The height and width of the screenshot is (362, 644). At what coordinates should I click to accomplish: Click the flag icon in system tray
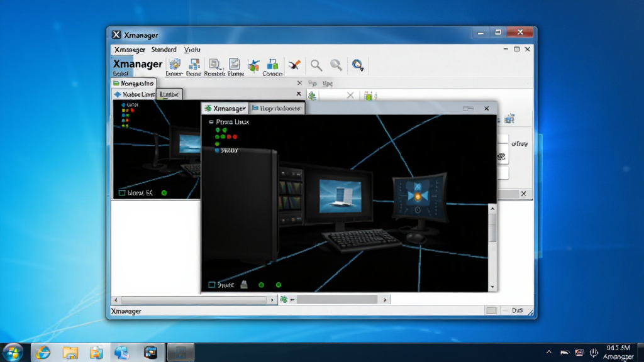tap(579, 353)
